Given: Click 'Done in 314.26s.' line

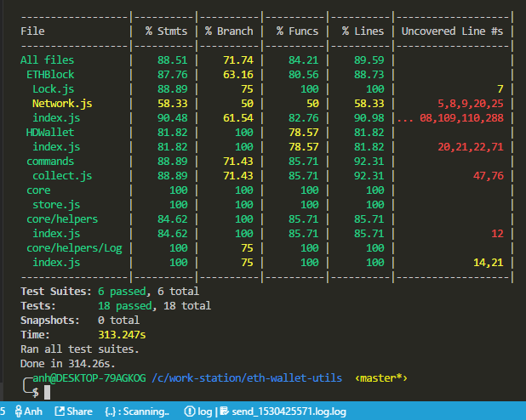Looking at the screenshot, I should click(x=68, y=364).
